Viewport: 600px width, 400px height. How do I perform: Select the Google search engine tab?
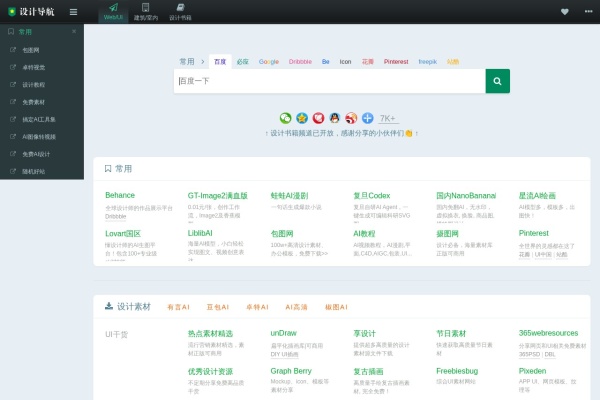tap(269, 62)
